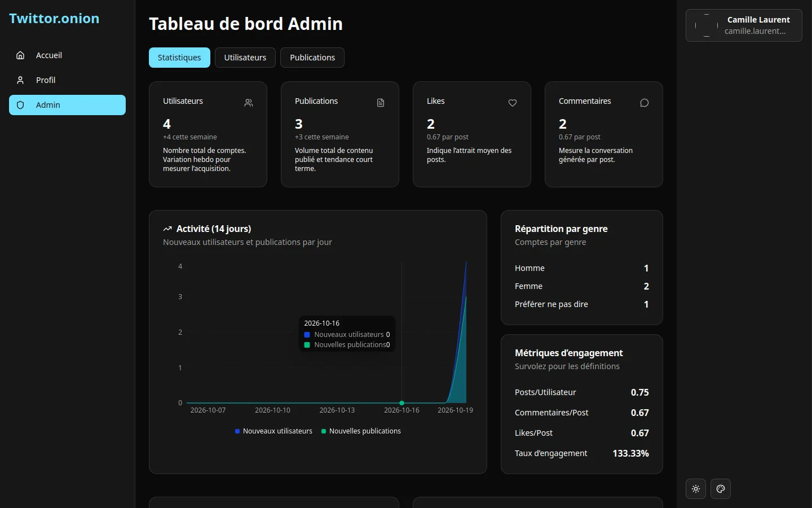Click the Tableau de bord Admin heading

click(x=246, y=24)
